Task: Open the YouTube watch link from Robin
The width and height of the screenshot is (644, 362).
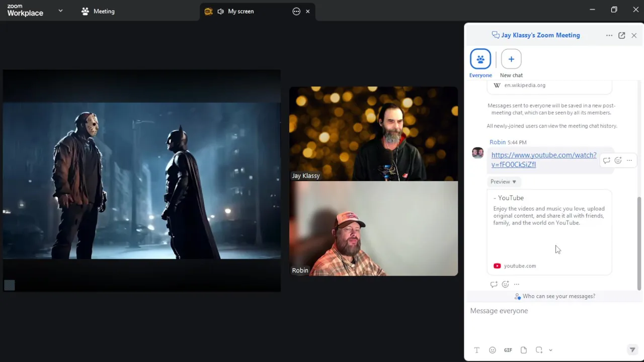Action: coord(544,159)
